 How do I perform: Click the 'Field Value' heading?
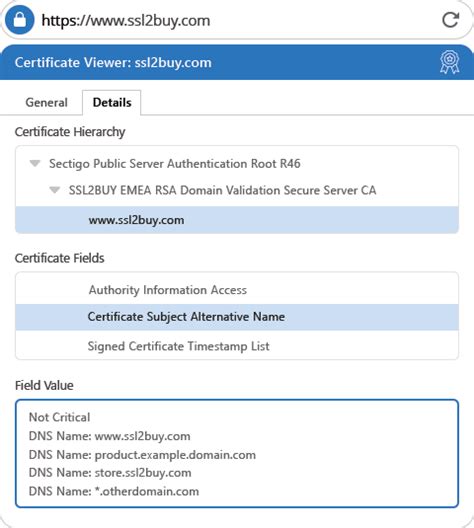pyautogui.click(x=44, y=386)
